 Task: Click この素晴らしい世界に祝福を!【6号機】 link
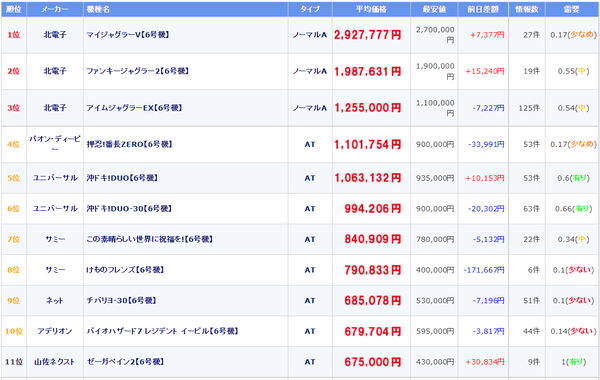pyautogui.click(x=150, y=239)
